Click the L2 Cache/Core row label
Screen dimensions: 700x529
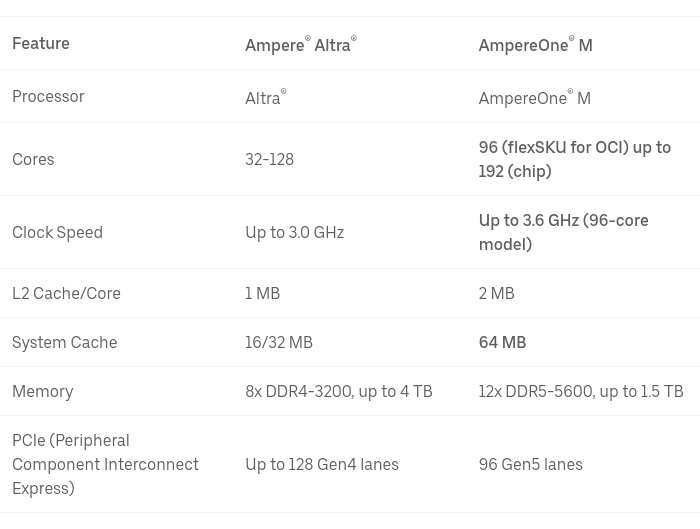[66, 293]
